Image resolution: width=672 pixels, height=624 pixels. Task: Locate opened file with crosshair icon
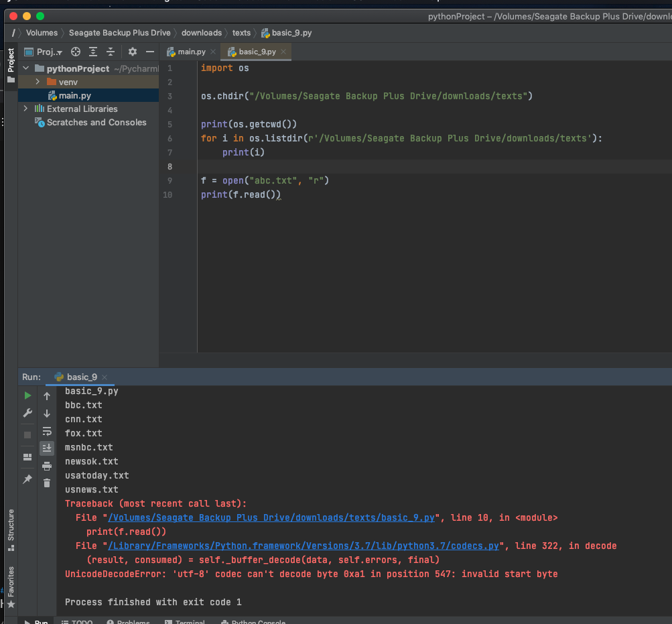pos(76,52)
